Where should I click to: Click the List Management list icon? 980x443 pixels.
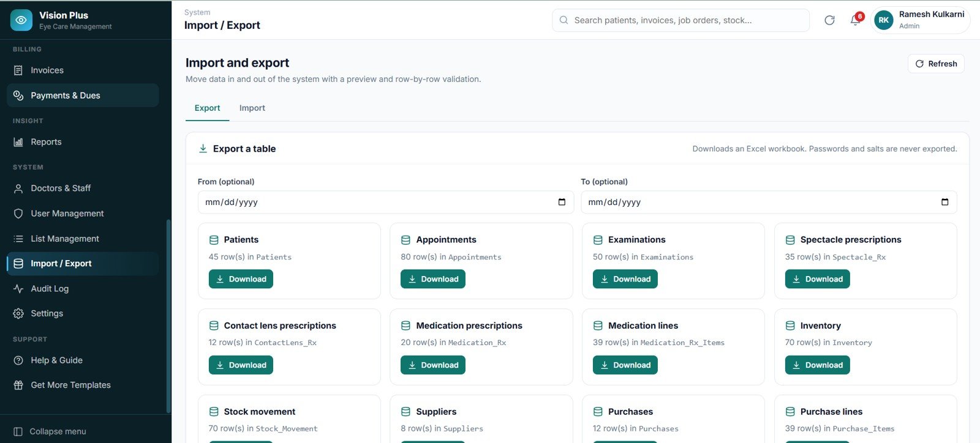(18, 239)
